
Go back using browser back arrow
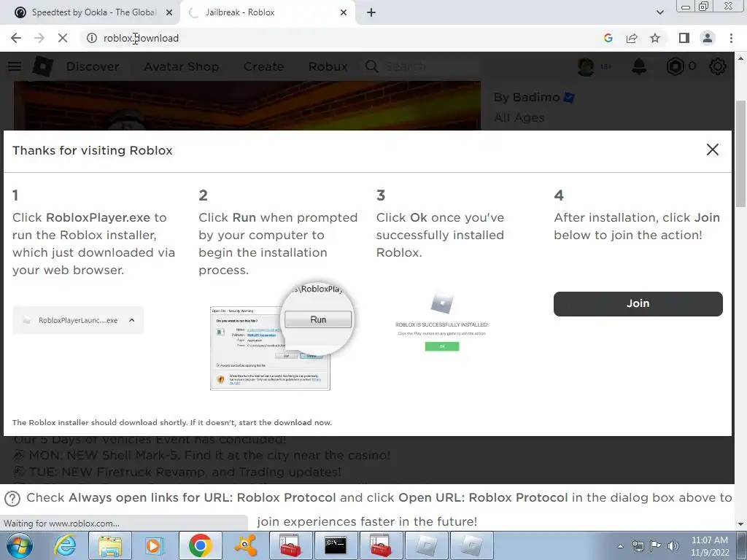click(x=16, y=38)
